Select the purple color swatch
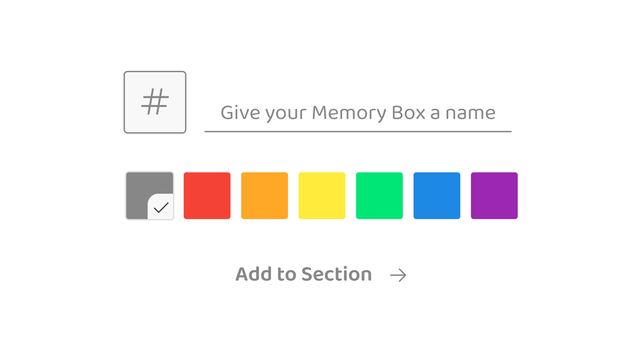 click(494, 195)
